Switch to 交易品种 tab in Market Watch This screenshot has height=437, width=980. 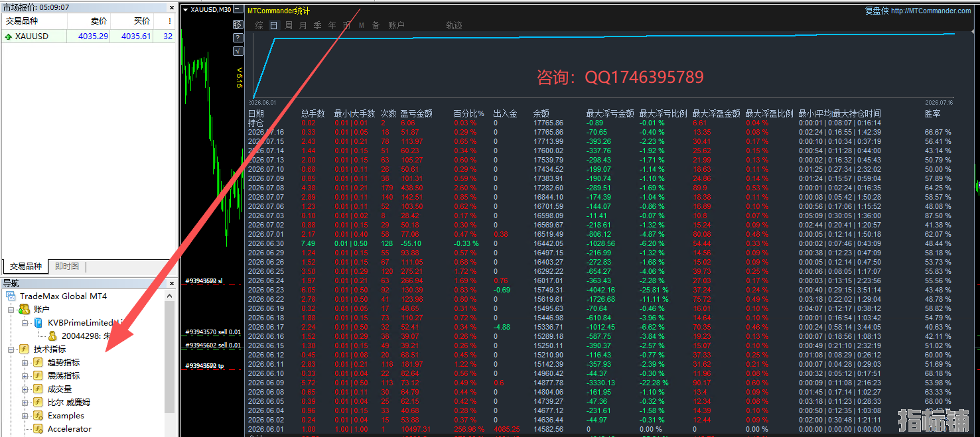[x=26, y=267]
